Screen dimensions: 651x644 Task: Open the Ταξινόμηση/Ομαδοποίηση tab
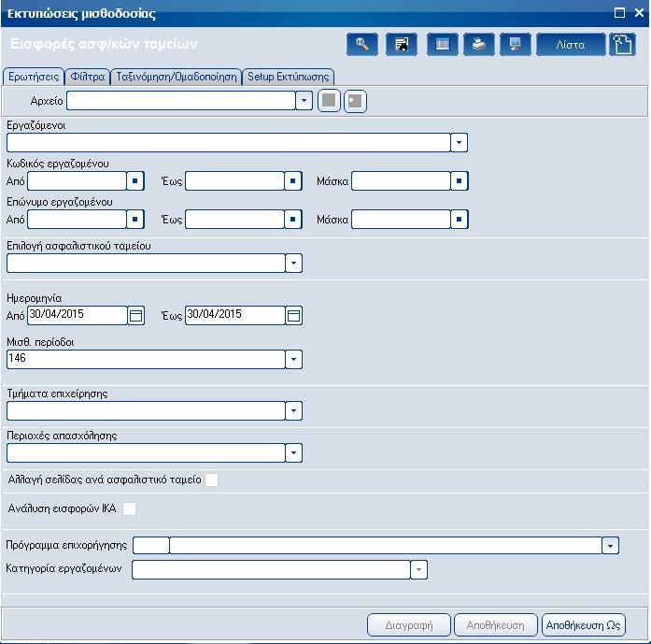[x=176, y=77]
